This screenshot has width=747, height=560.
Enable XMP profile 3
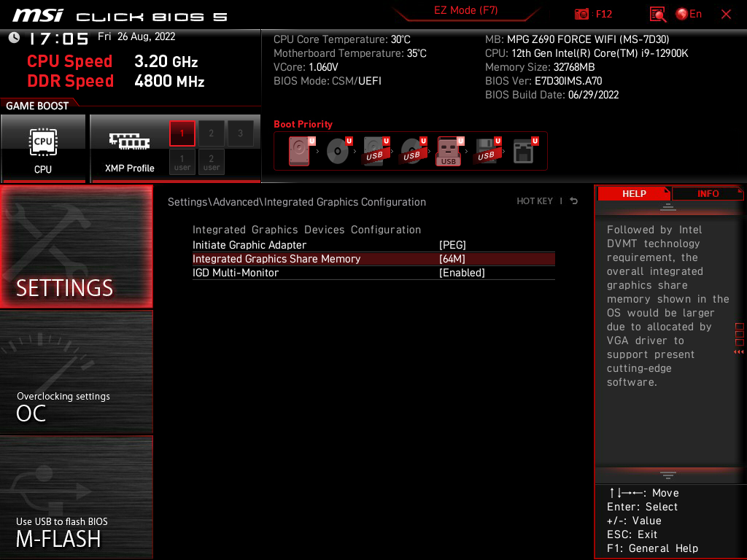click(240, 133)
